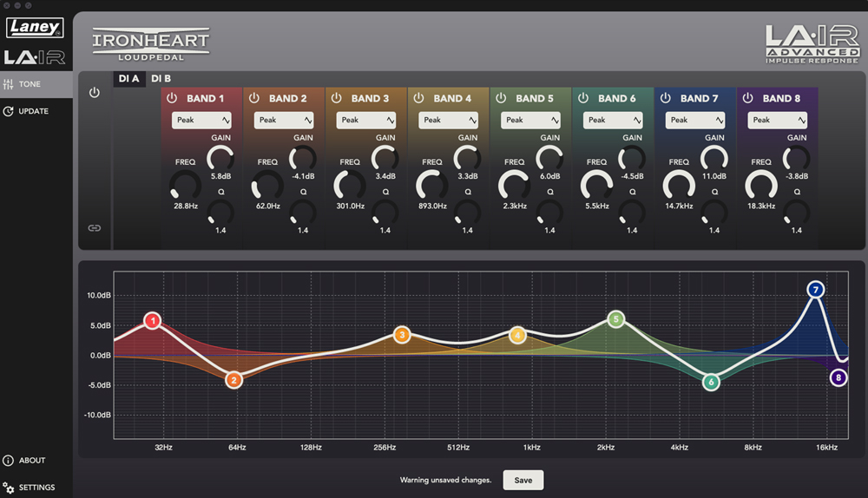The image size is (868, 498).
Task: Click Band 3 GAIN value 3.4dB
Action: 385,176
